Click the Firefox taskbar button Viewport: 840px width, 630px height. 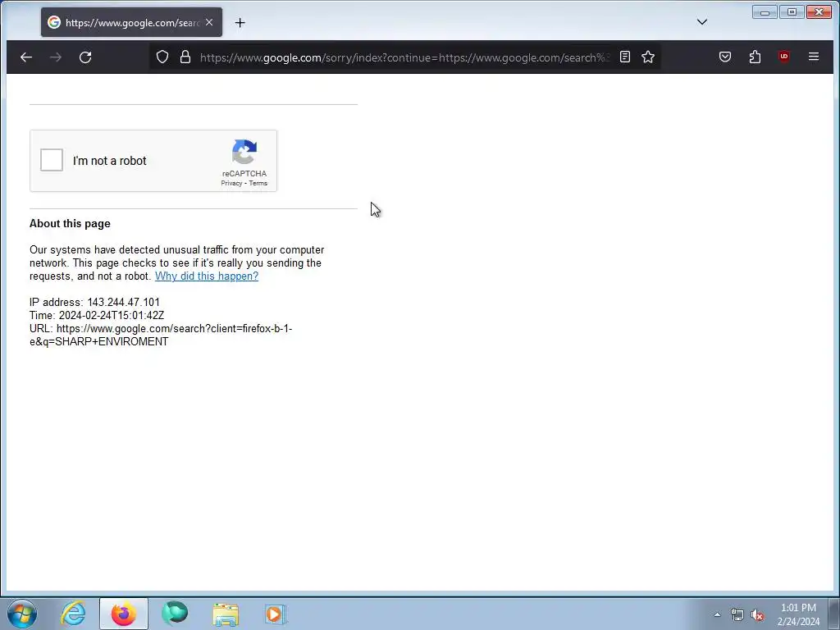point(124,614)
